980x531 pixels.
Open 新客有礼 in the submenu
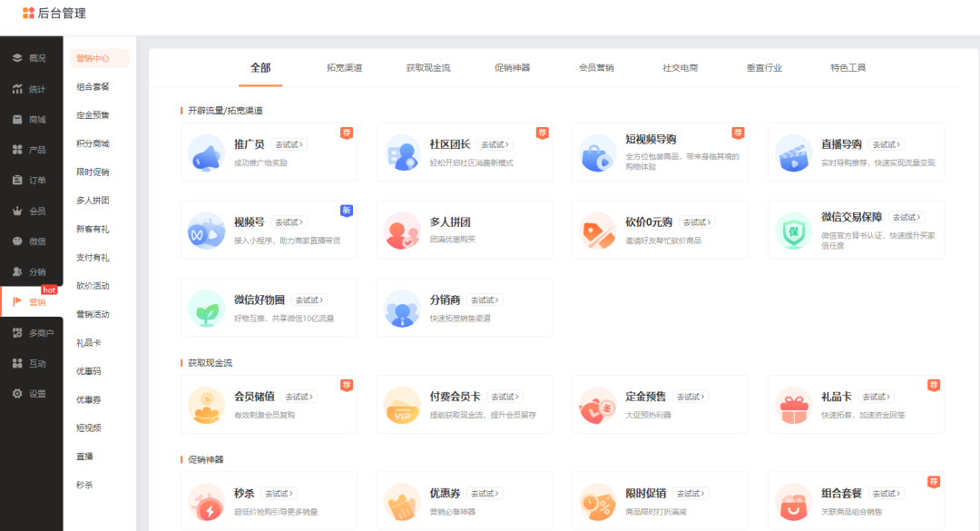click(x=93, y=229)
